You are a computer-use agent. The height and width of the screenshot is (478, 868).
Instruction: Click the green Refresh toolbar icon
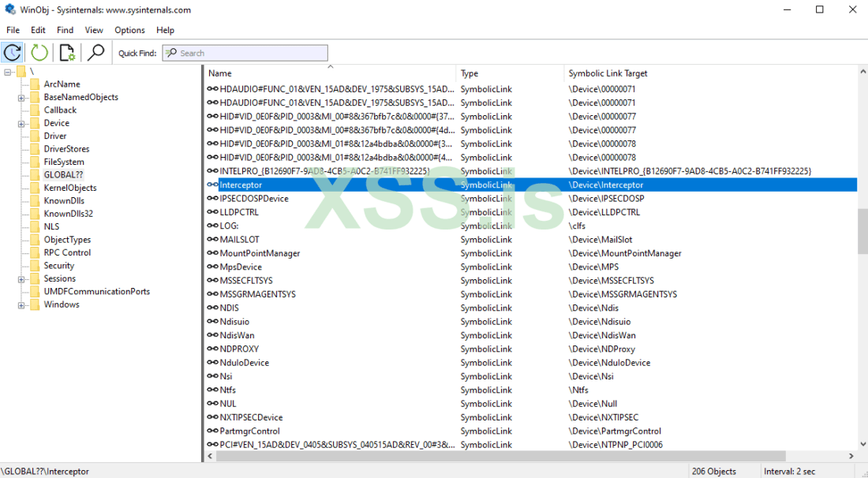click(39, 53)
